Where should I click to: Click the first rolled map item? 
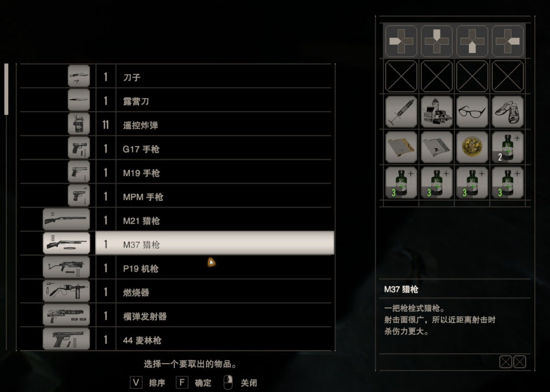pyautogui.click(x=401, y=147)
